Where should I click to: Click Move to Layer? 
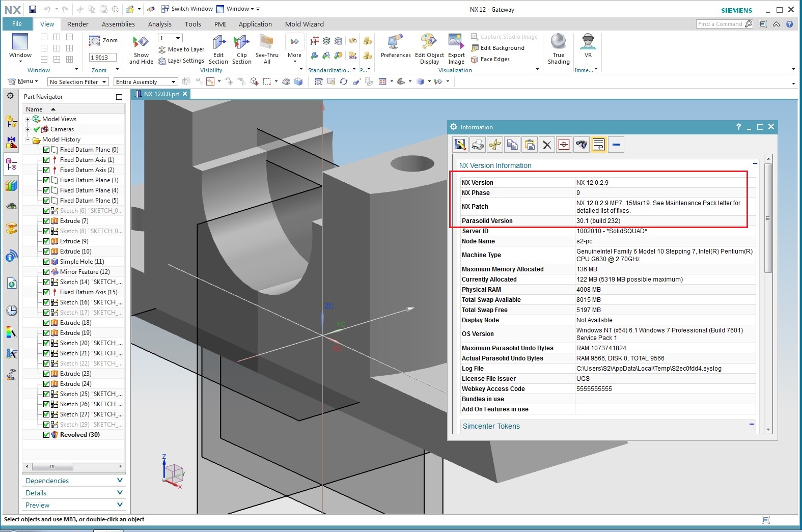(x=181, y=49)
